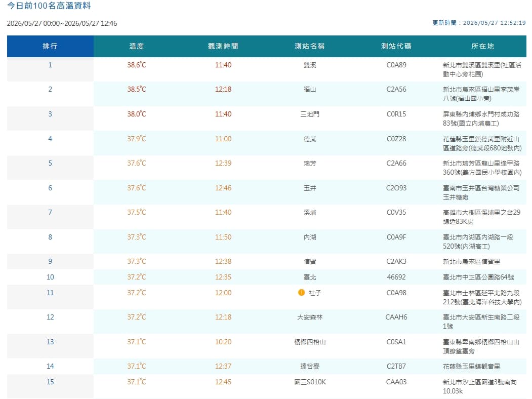Click the 37.5°C temperature value
This screenshot has height=399, width=532.
137,213
